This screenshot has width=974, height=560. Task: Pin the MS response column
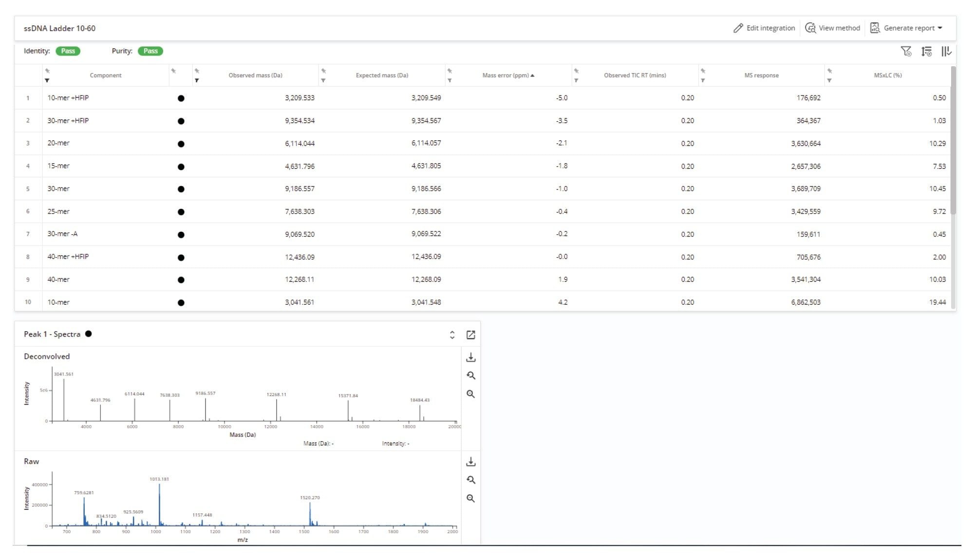click(703, 71)
